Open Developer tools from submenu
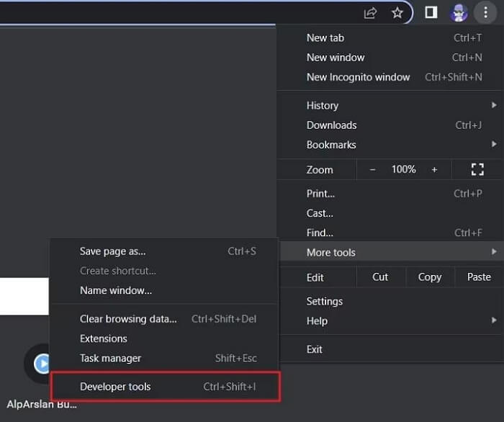This screenshot has width=504, height=422. tap(165, 387)
